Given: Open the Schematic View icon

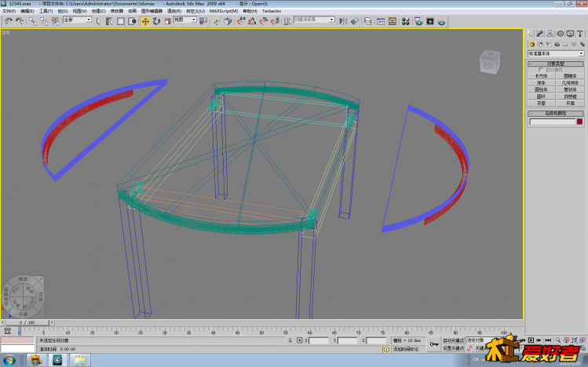Looking at the screenshot, I should click(x=393, y=21).
